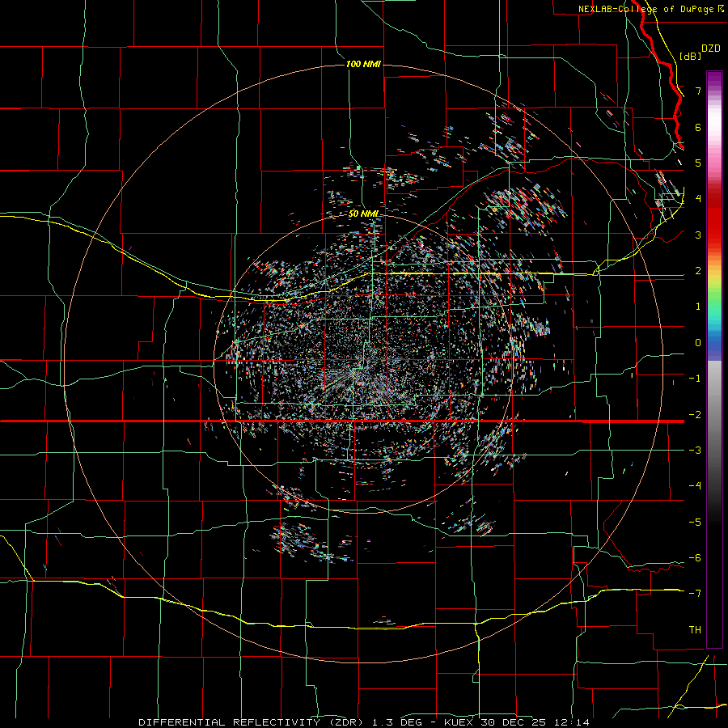Click the 'DZD' color scale title
728x728 pixels.
[710, 49]
